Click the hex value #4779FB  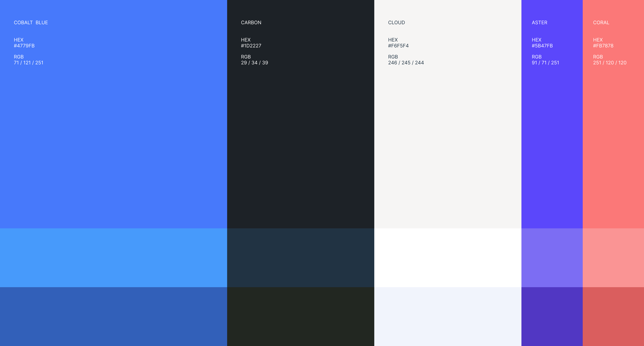pos(24,46)
